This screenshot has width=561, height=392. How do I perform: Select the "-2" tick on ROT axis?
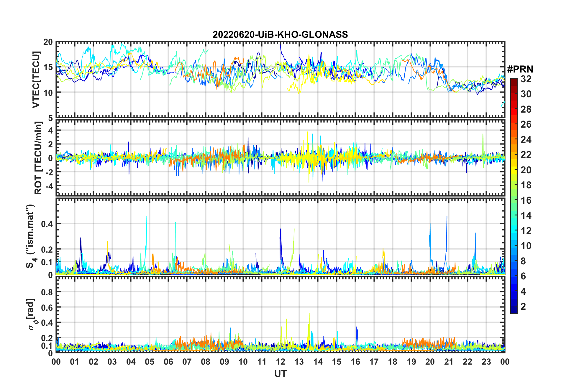(x=49, y=172)
